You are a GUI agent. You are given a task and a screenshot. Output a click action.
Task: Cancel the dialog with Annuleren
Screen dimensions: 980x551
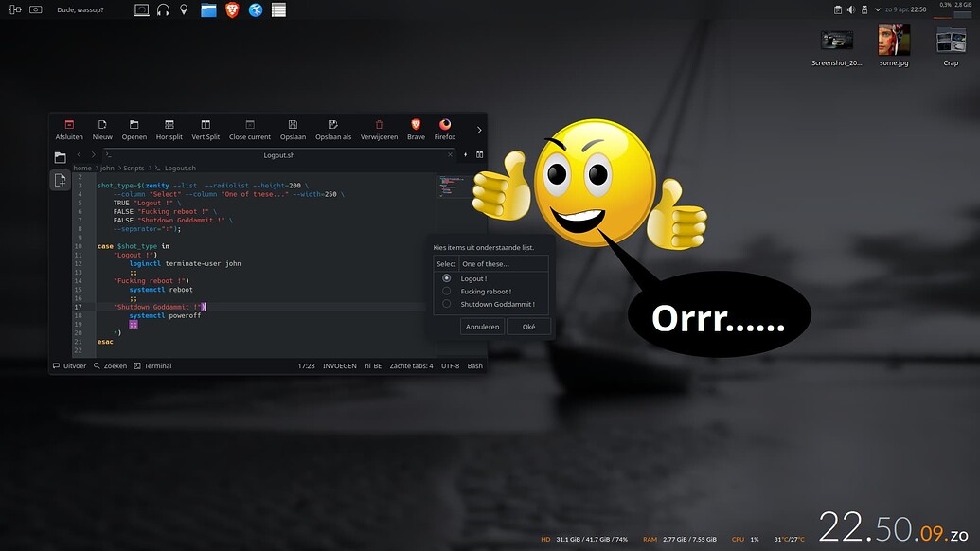pos(482,326)
